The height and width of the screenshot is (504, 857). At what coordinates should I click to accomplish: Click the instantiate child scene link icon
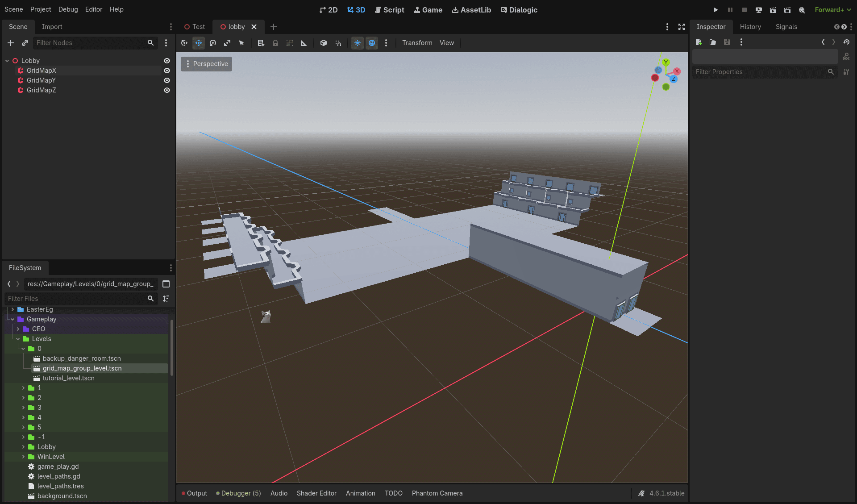click(x=25, y=43)
